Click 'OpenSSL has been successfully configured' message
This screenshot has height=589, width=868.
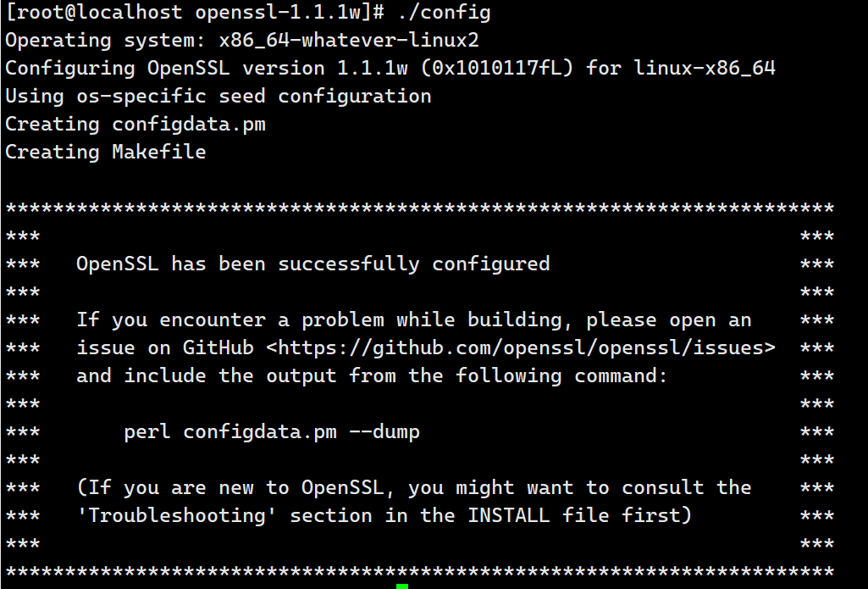point(312,264)
